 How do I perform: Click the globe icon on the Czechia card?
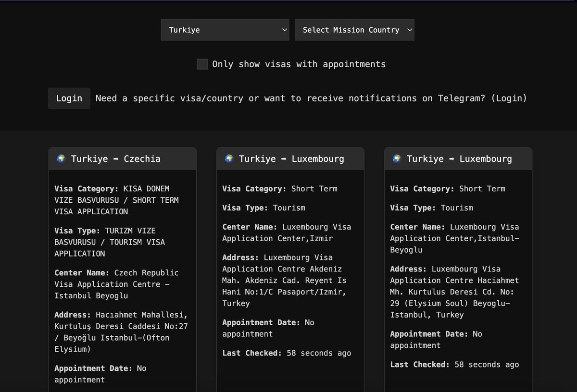[x=61, y=159]
